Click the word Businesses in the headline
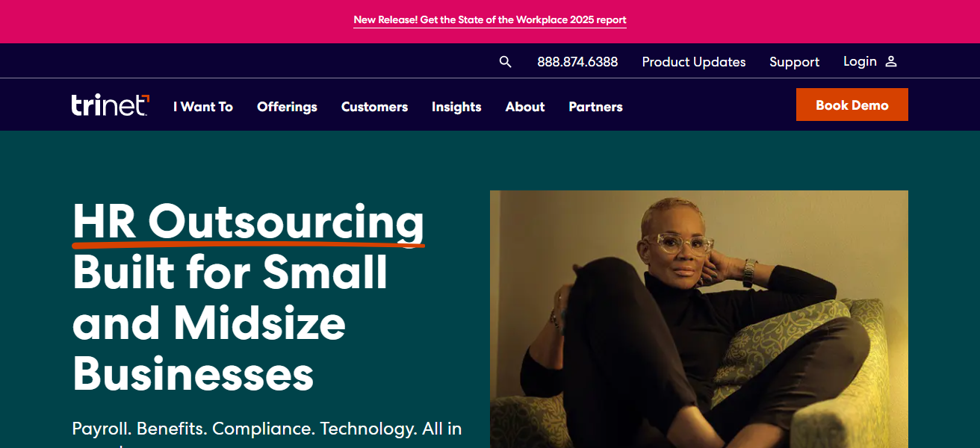This screenshot has width=980, height=448. click(193, 373)
